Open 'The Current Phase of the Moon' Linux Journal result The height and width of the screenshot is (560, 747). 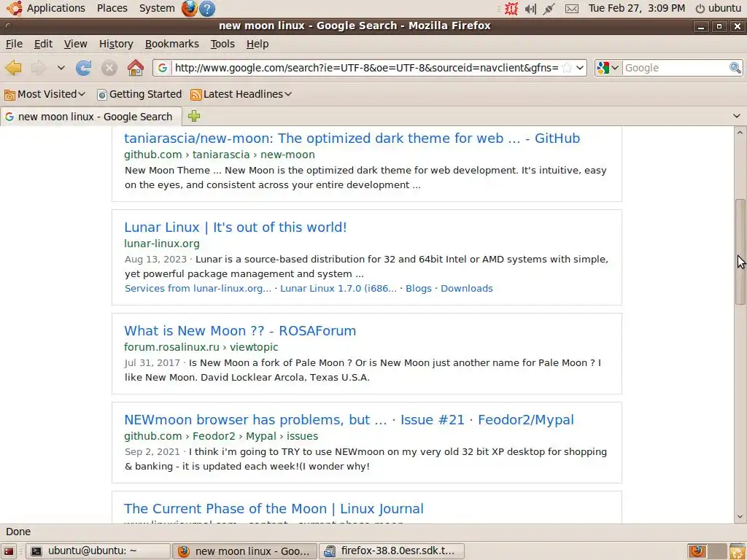[274, 508]
